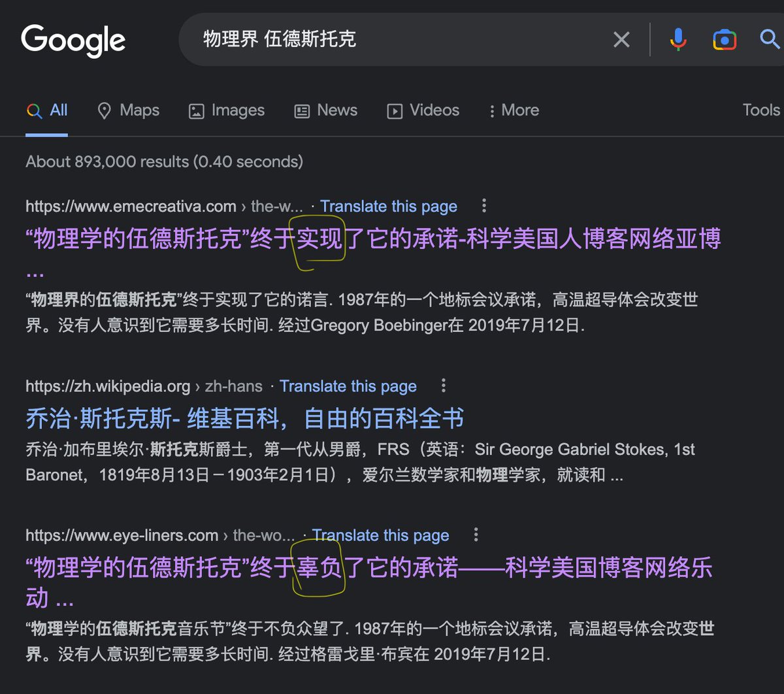784x694 pixels.
Task: Translate the emecreativa.com result page
Action: click(x=389, y=207)
